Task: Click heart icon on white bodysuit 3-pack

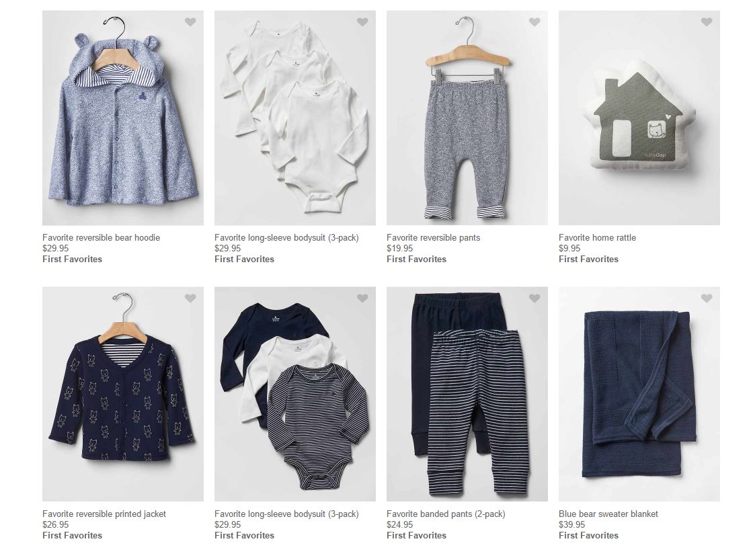Action: tap(362, 22)
